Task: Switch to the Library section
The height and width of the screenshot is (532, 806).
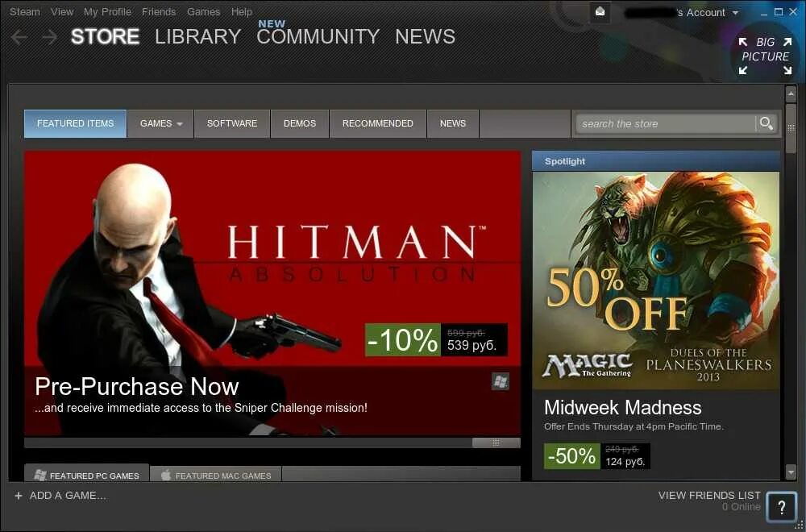Action: coord(198,36)
